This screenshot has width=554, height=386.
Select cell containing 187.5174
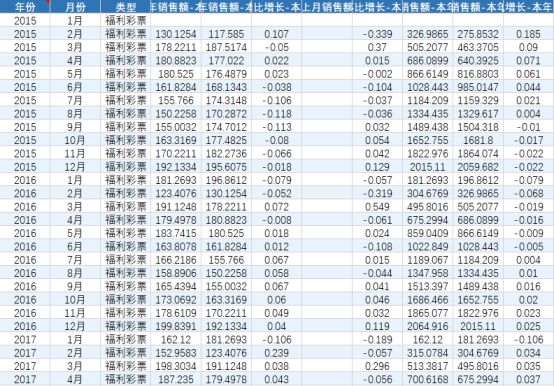tap(226, 47)
